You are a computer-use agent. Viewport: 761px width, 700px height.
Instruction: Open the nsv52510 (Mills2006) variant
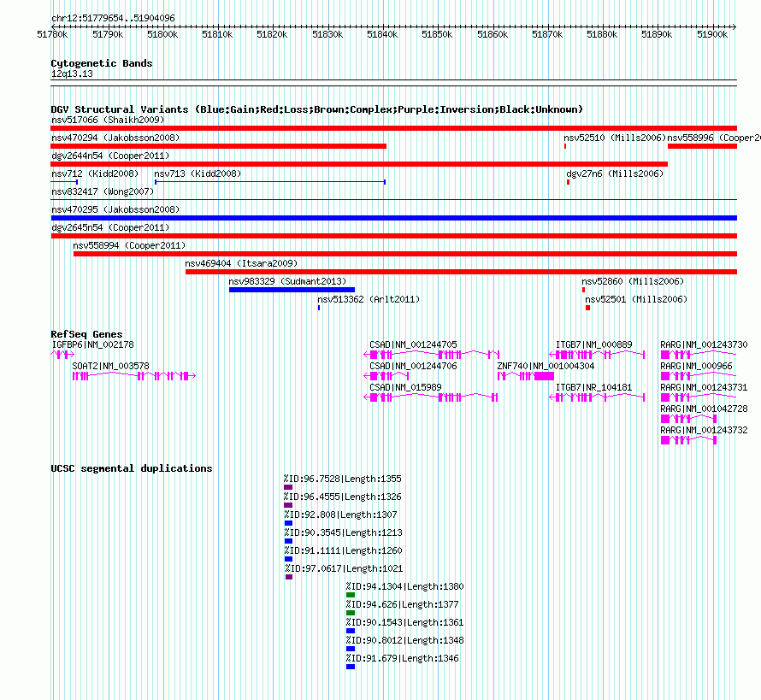click(x=565, y=146)
